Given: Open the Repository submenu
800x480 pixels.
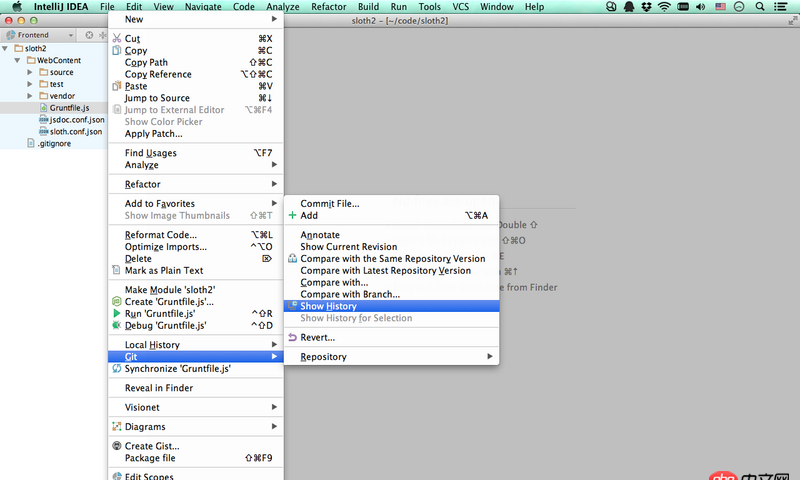Looking at the screenshot, I should pos(392,357).
